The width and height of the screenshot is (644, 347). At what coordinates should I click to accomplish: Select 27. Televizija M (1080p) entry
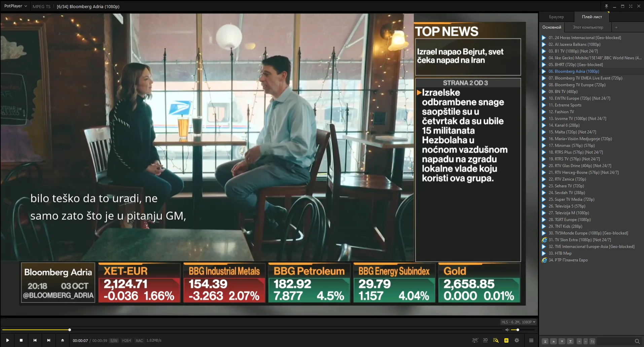click(592, 213)
